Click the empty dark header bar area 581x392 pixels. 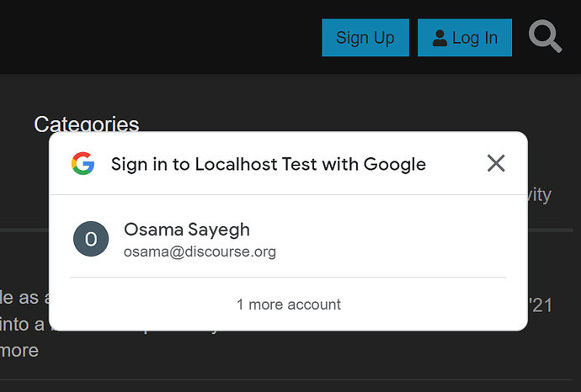click(159, 37)
